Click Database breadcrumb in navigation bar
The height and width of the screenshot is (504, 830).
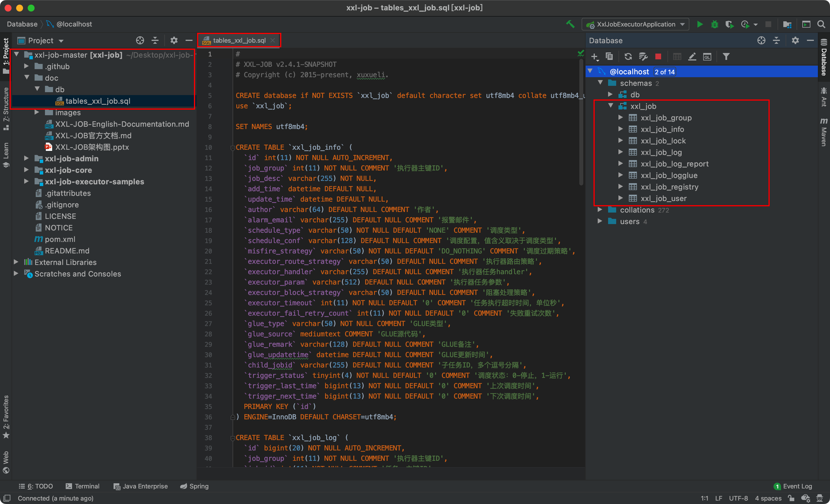(x=22, y=24)
